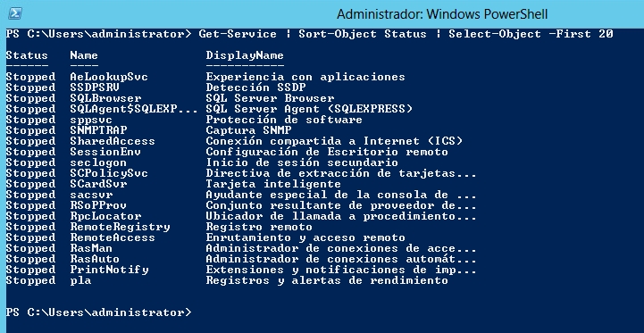Click the PowerShell icon in title bar

coord(15,13)
